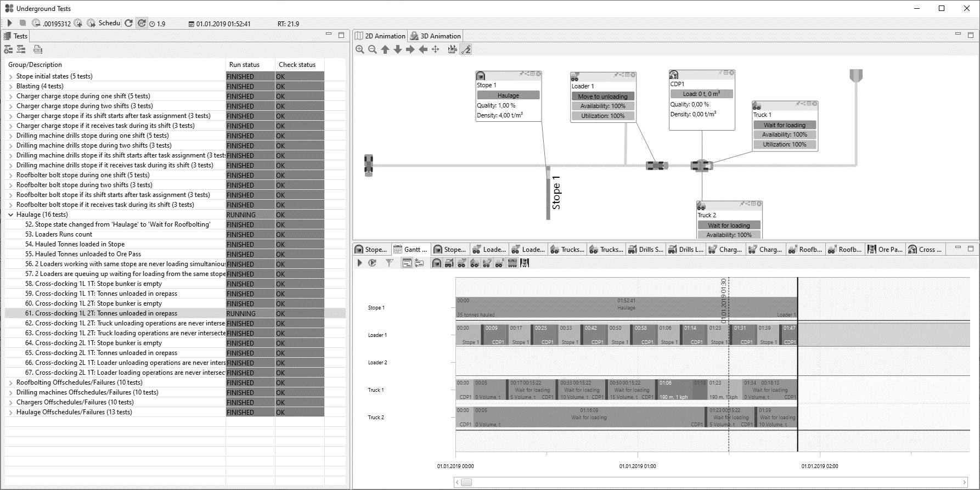Pan animation view up

pos(385,49)
